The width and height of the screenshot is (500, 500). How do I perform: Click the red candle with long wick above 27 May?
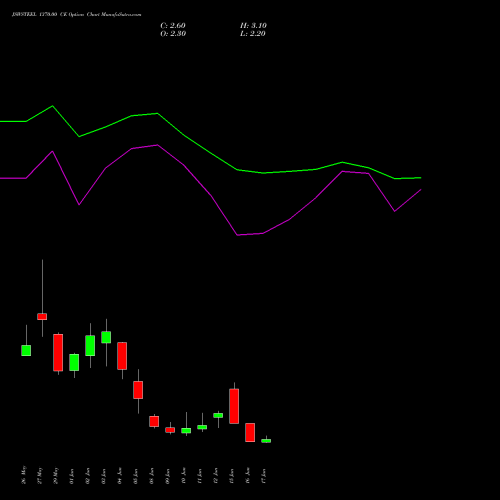click(x=42, y=316)
